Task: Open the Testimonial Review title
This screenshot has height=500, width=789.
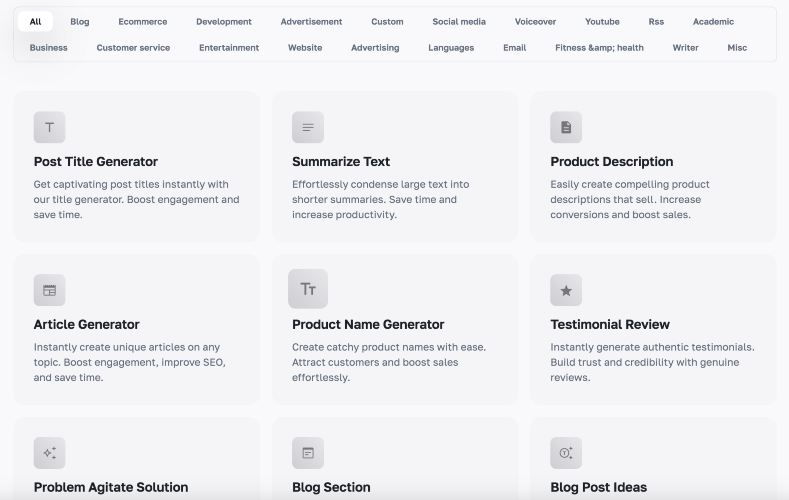Action: click(x=610, y=324)
